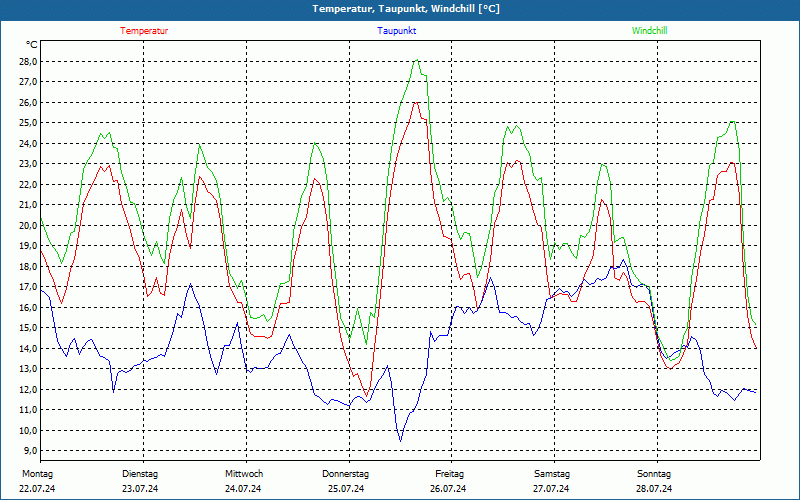Select the 28.07.24 date label

click(x=654, y=489)
